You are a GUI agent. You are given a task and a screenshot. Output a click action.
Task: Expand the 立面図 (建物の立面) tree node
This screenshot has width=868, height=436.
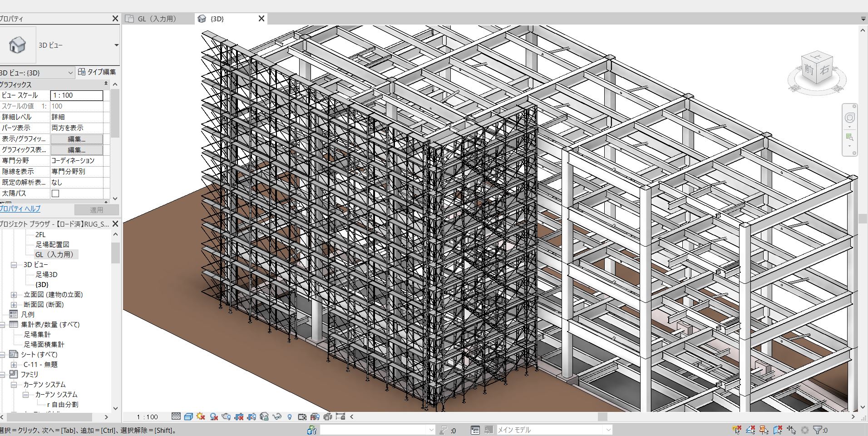[14, 295]
